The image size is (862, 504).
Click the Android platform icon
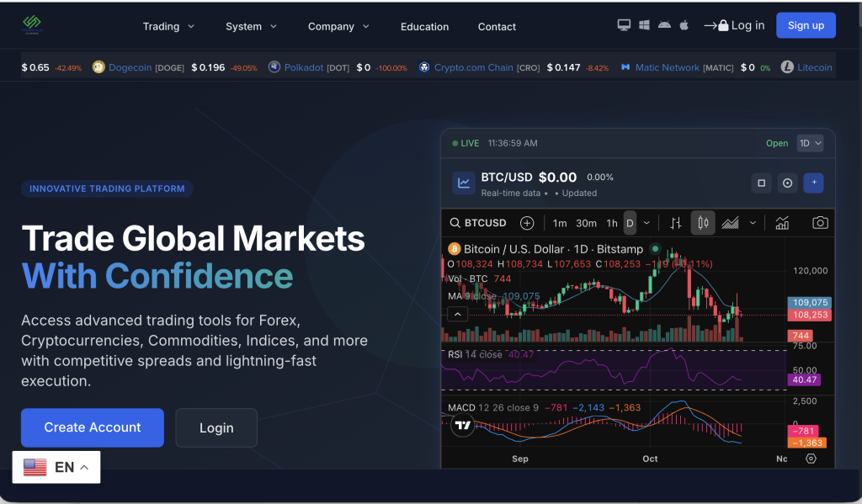click(664, 25)
